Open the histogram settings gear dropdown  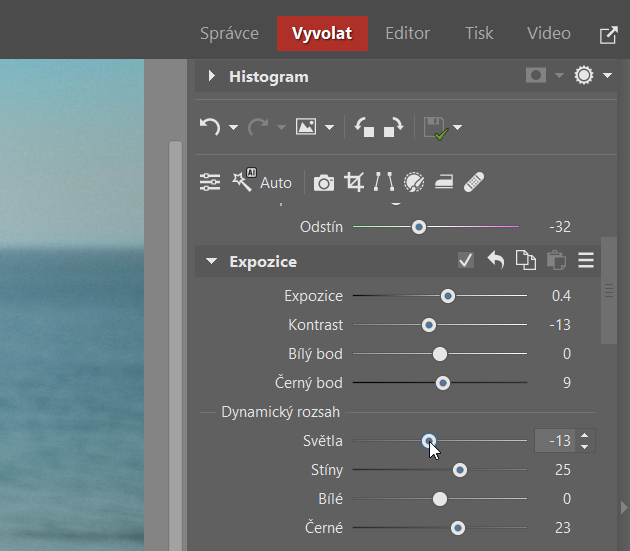tap(607, 76)
